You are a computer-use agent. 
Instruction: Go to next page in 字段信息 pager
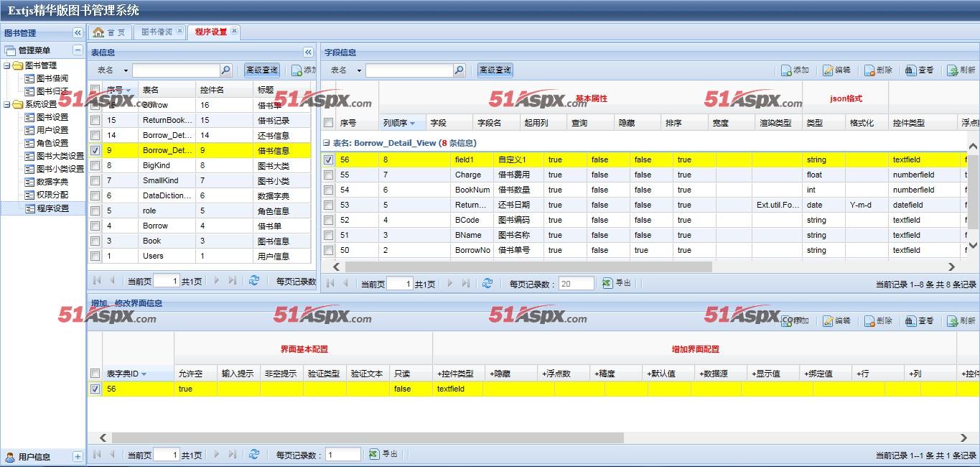coord(450,283)
